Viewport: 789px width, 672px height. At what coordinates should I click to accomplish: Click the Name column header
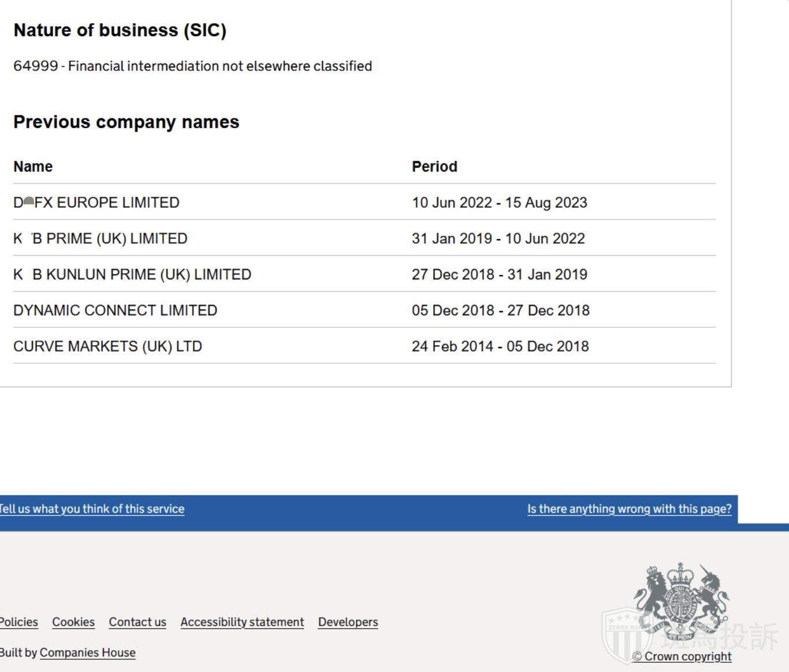(33, 167)
